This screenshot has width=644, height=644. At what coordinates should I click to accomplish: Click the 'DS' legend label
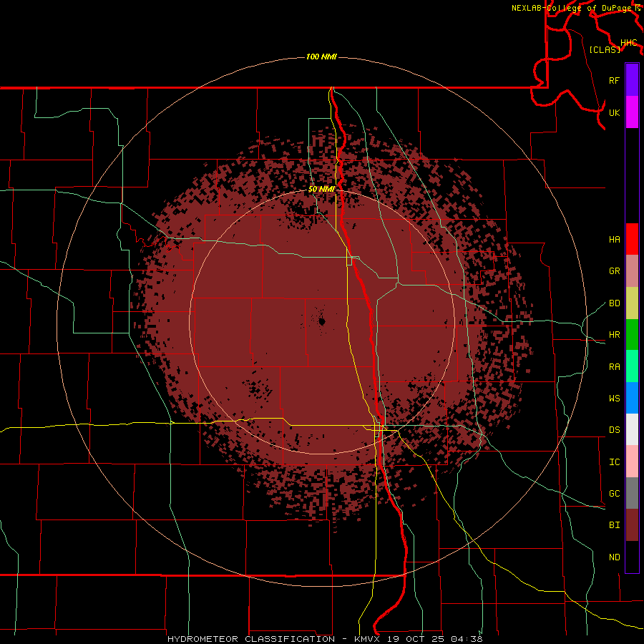coord(614,430)
